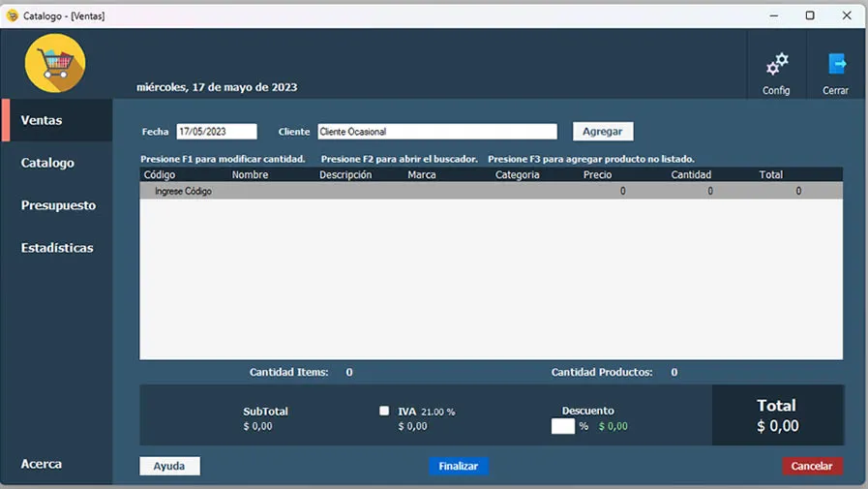Open the Presupuesto section
Viewport: 868px width, 489px height.
tap(58, 205)
